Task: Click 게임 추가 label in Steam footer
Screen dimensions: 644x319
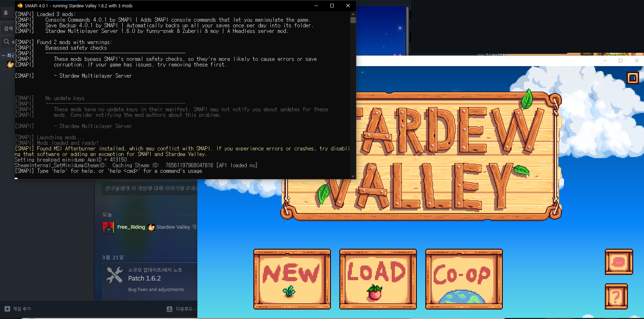Action: pos(22,309)
